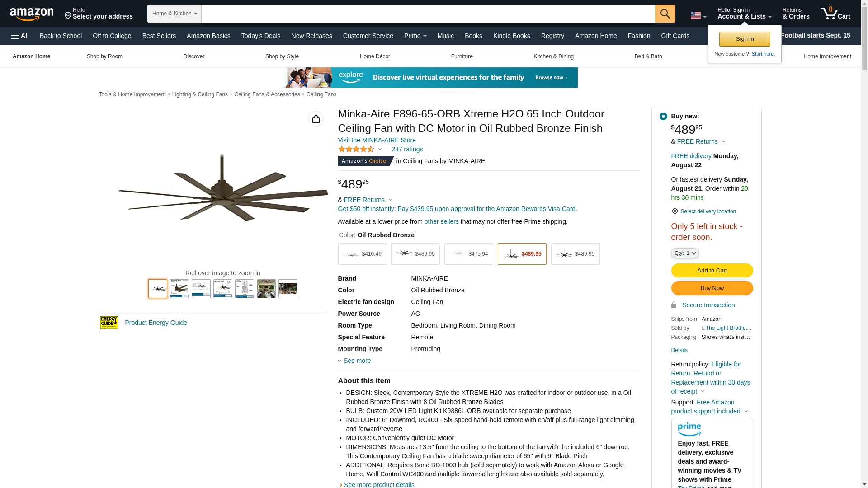Click the search magnifier button
The height and width of the screenshot is (488, 868).
[x=665, y=14]
